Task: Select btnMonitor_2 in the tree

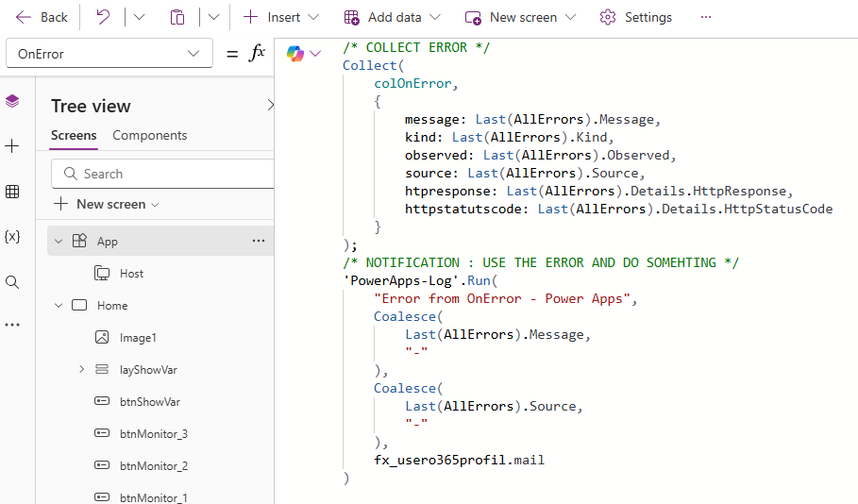Action: click(x=154, y=465)
